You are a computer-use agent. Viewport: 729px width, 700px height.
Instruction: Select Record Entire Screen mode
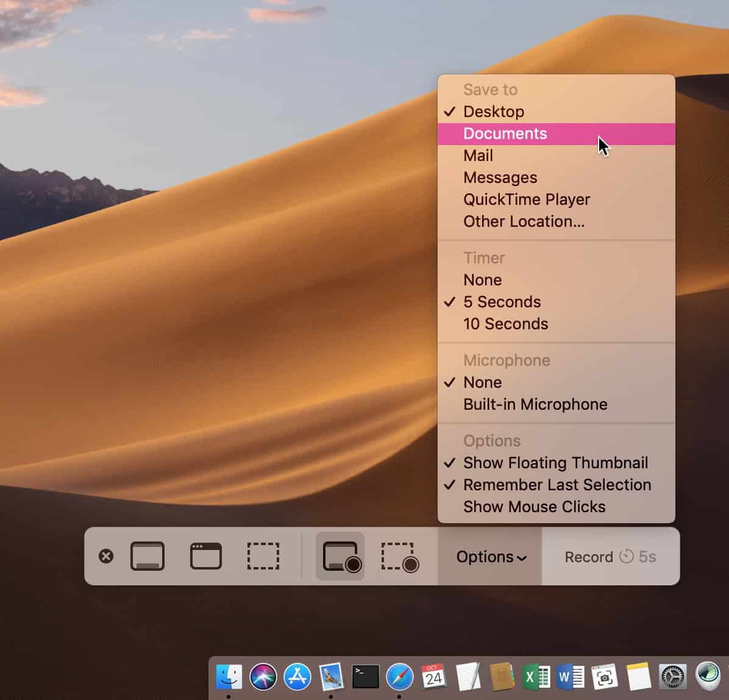coord(340,556)
